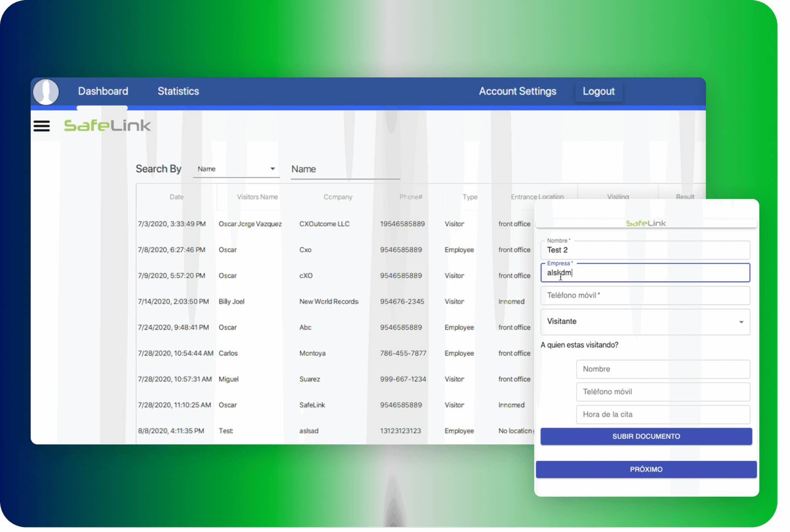The image size is (790, 532).
Task: Focus the Name search input field
Action: pos(345,169)
